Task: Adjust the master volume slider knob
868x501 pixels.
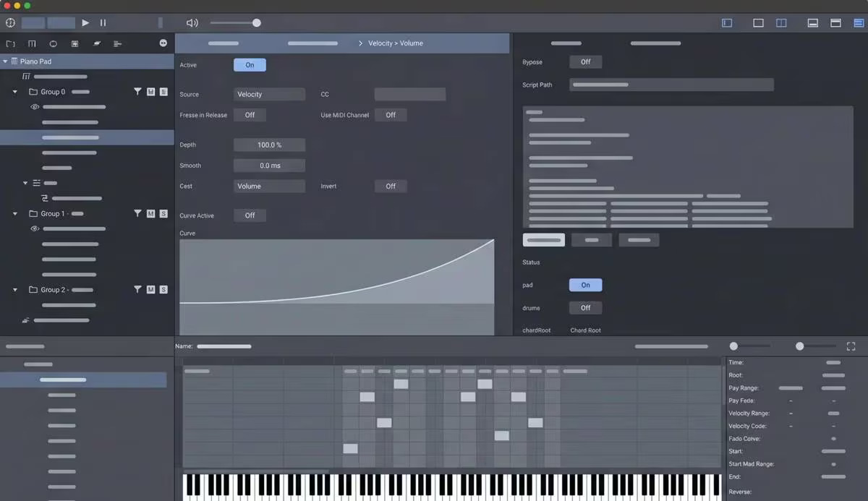Action: tap(256, 23)
